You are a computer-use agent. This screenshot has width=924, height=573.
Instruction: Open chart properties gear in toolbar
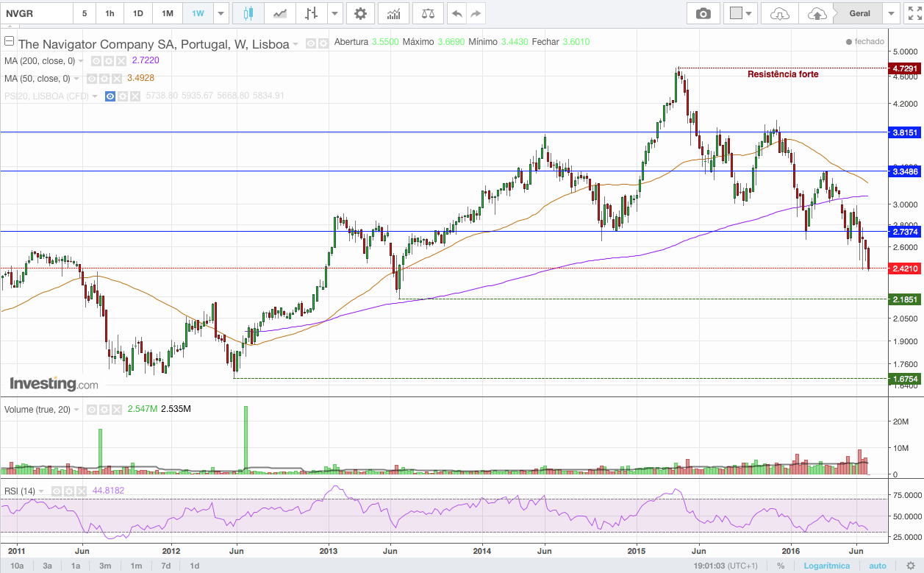[359, 13]
